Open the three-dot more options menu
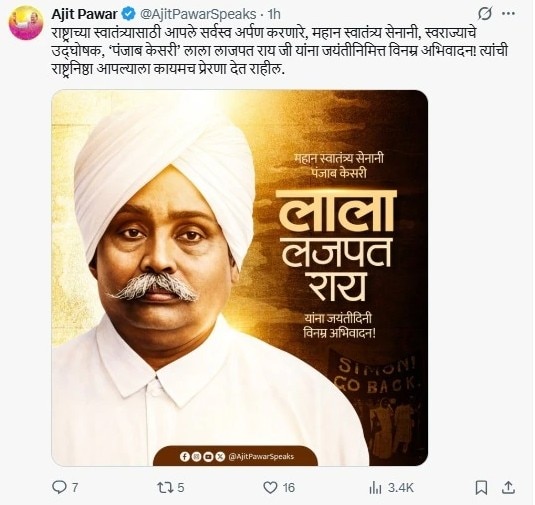The height and width of the screenshot is (505, 535). click(508, 14)
